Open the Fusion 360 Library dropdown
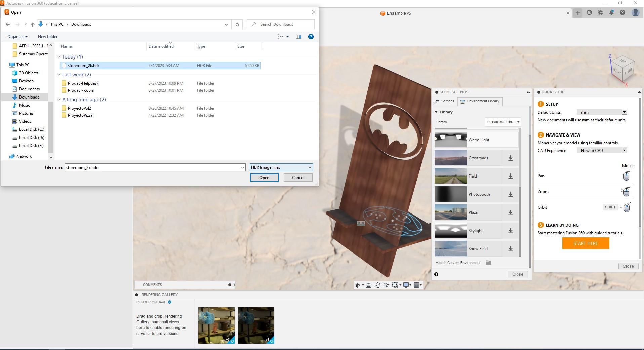Image resolution: width=644 pixels, height=350 pixels. [x=503, y=122]
